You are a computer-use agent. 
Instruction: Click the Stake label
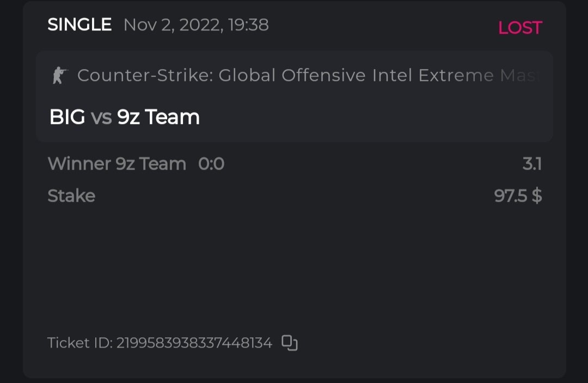[71, 196]
